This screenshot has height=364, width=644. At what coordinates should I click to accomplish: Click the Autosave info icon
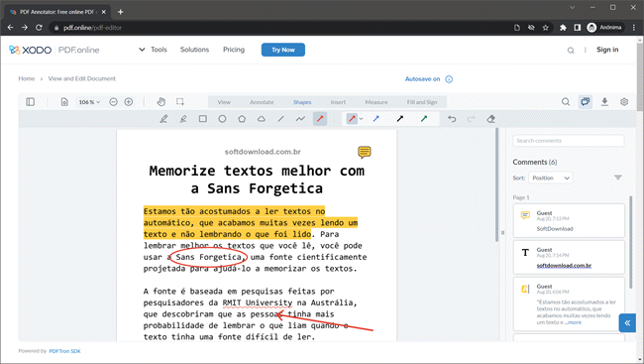tap(449, 79)
